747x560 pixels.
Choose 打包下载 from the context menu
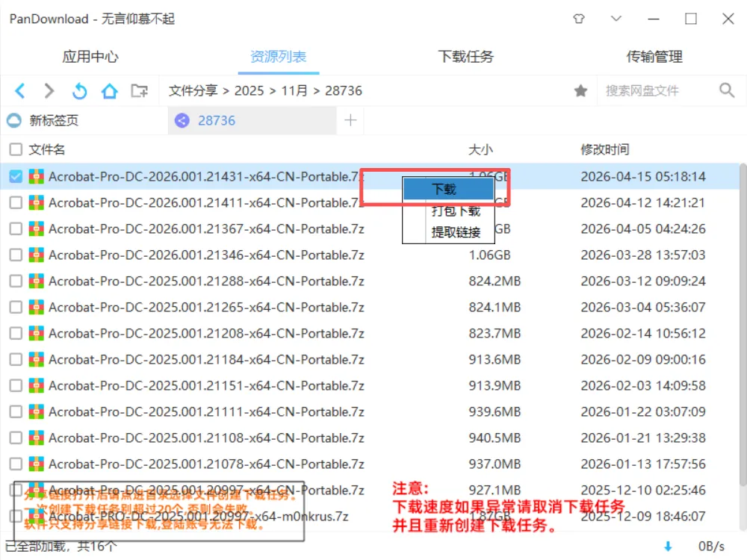tap(448, 211)
